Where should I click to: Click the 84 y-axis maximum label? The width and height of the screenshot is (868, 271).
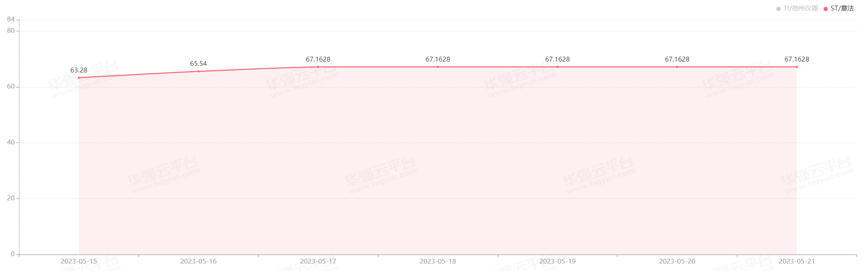[11, 19]
